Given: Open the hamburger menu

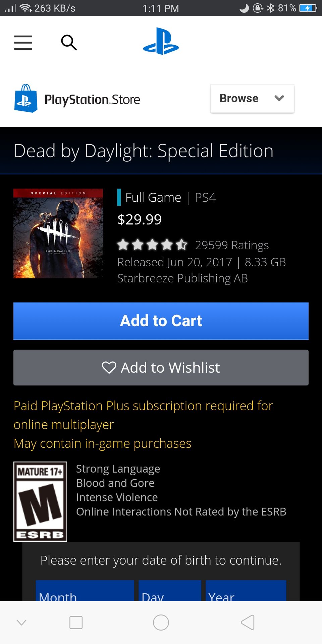Looking at the screenshot, I should (x=23, y=43).
